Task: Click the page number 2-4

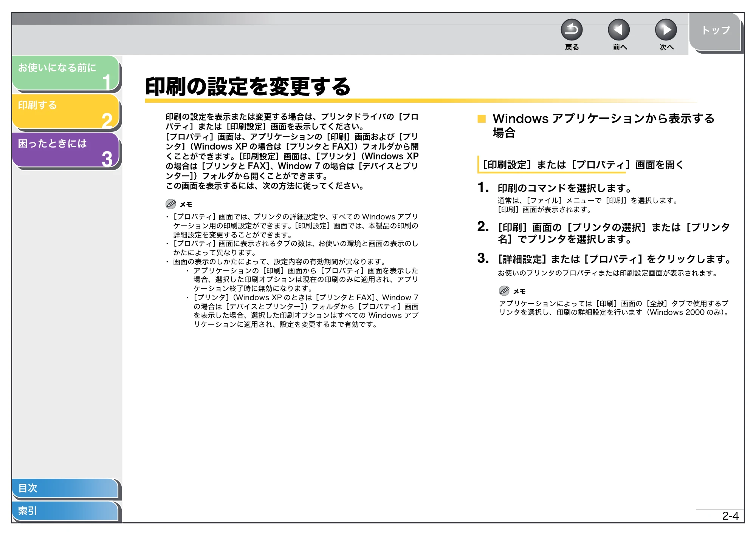Action: click(730, 516)
